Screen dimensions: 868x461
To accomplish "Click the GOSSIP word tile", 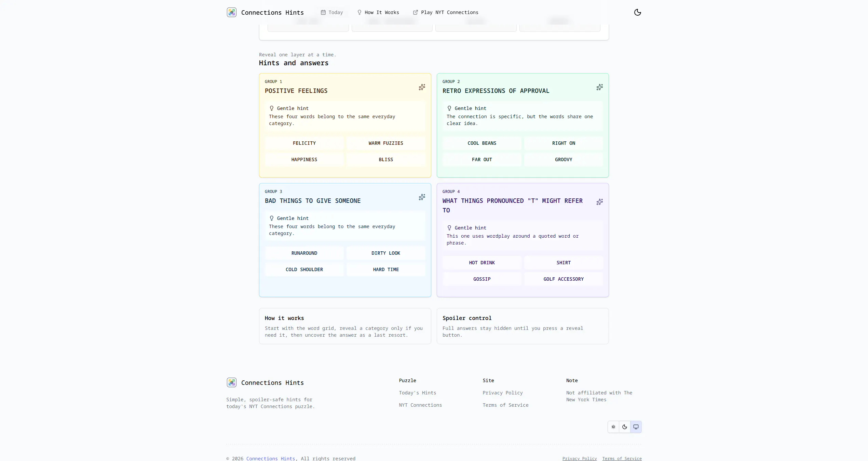I will (x=482, y=279).
